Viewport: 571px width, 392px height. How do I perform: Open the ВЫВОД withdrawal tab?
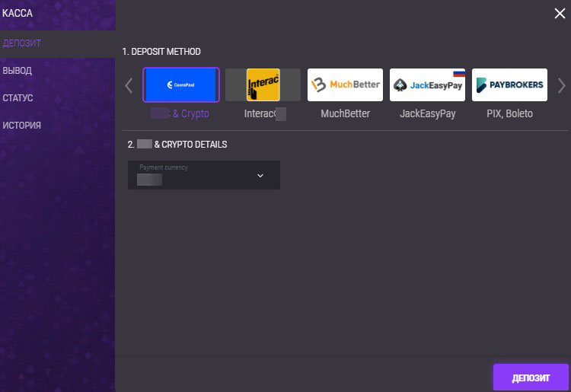(x=18, y=71)
